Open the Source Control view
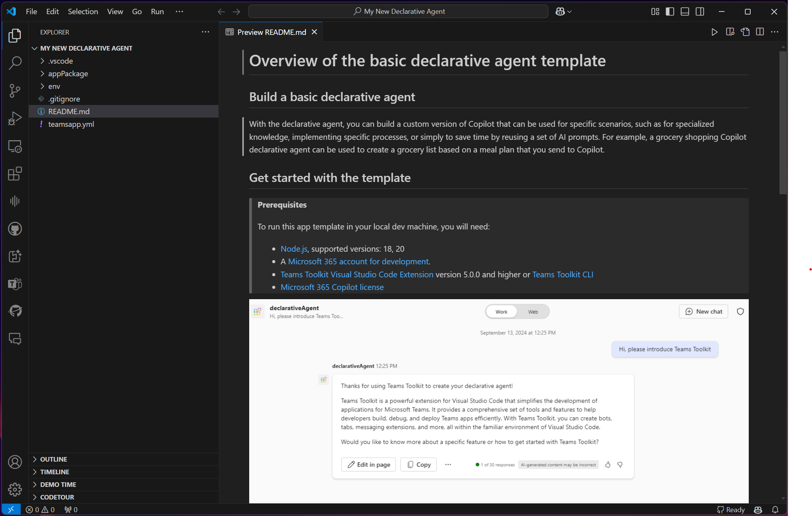This screenshot has height=516, width=812. click(15, 91)
